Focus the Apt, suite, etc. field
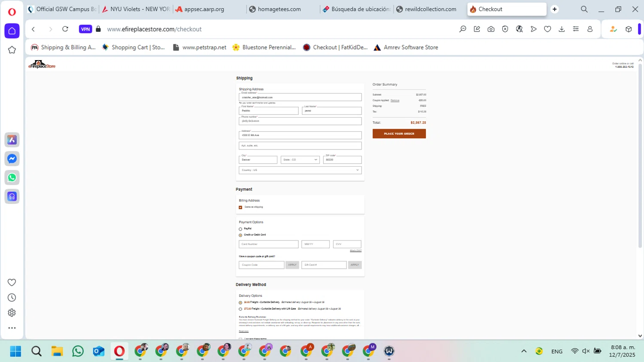This screenshot has height=362, width=644. click(300, 146)
